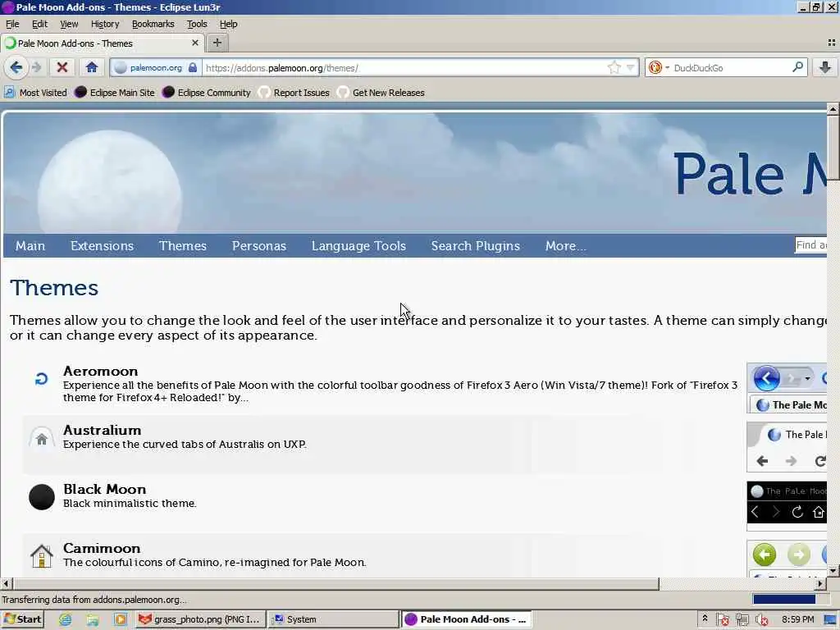Click the horizontal scrollbar left arrow
Screen dimensions: 840x630
coord(6,583)
